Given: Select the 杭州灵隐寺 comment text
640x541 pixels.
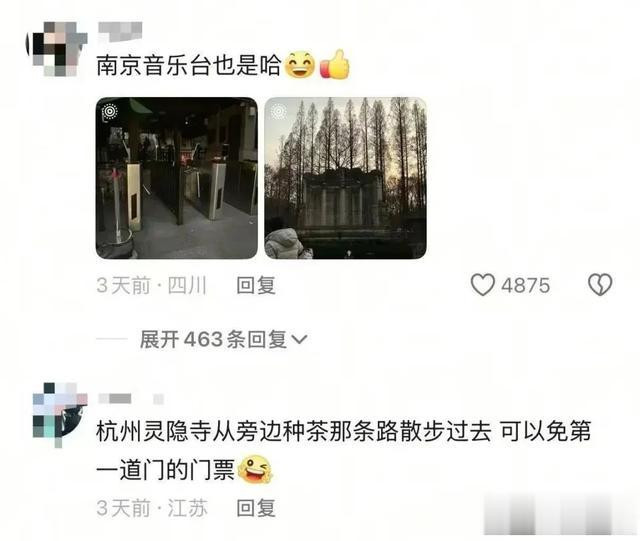Looking at the screenshot, I should (x=343, y=451).
